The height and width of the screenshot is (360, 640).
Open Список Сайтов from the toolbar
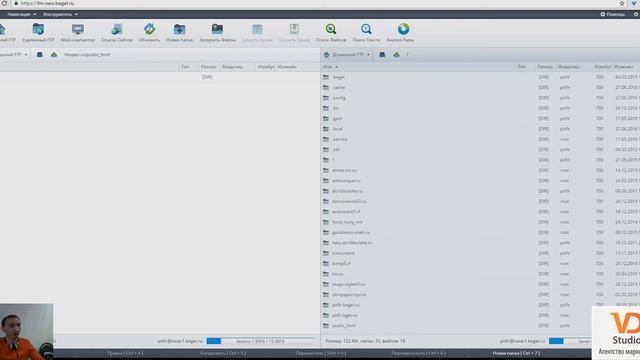click(117, 33)
